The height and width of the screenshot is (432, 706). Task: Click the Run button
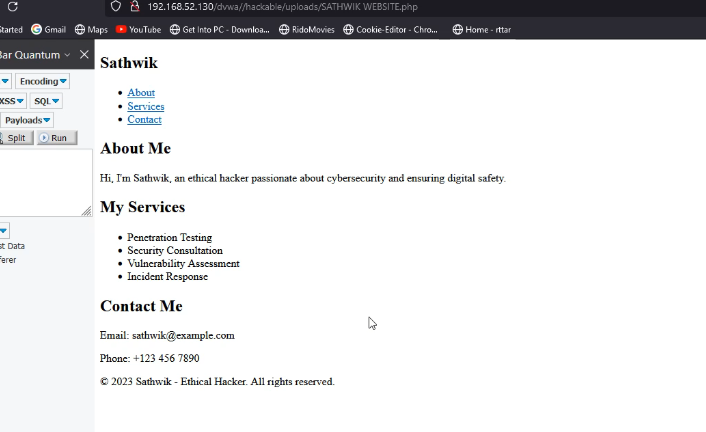point(57,138)
